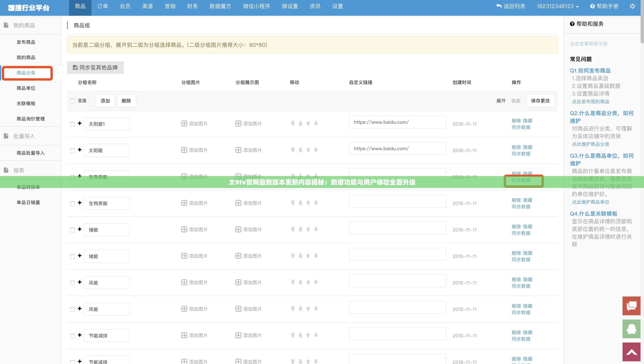Check the first 风能 row checkbox
644x364 pixels.
pos(72,283)
